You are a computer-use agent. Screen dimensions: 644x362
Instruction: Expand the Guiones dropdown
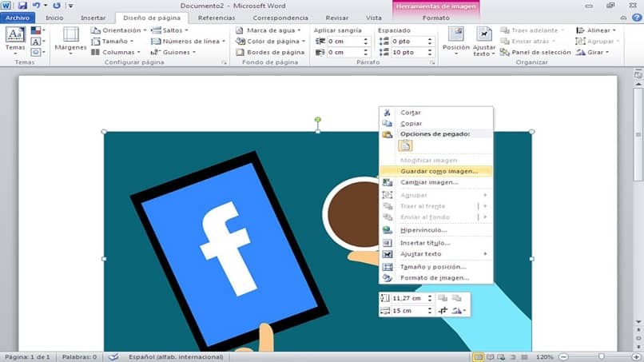coord(173,52)
